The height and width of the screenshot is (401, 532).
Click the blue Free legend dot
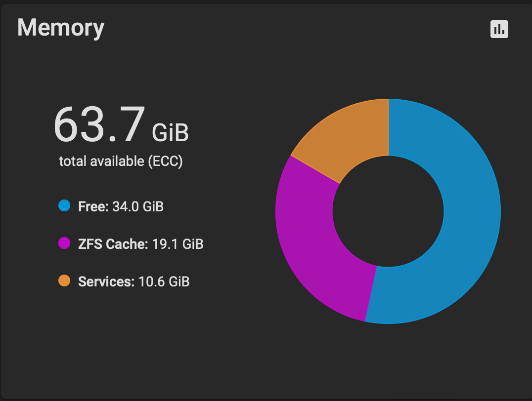[64, 205]
